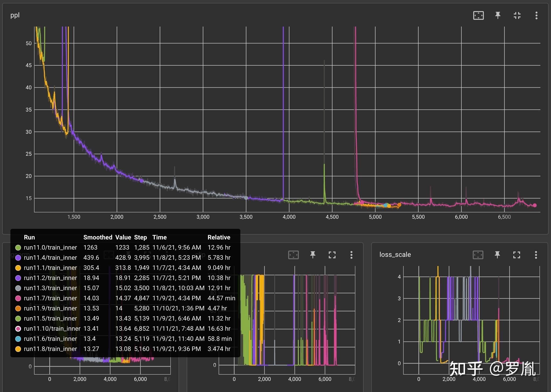Viewport: 551px width, 392px height.
Task: Click the ppl chart title
Action: [x=15, y=15]
